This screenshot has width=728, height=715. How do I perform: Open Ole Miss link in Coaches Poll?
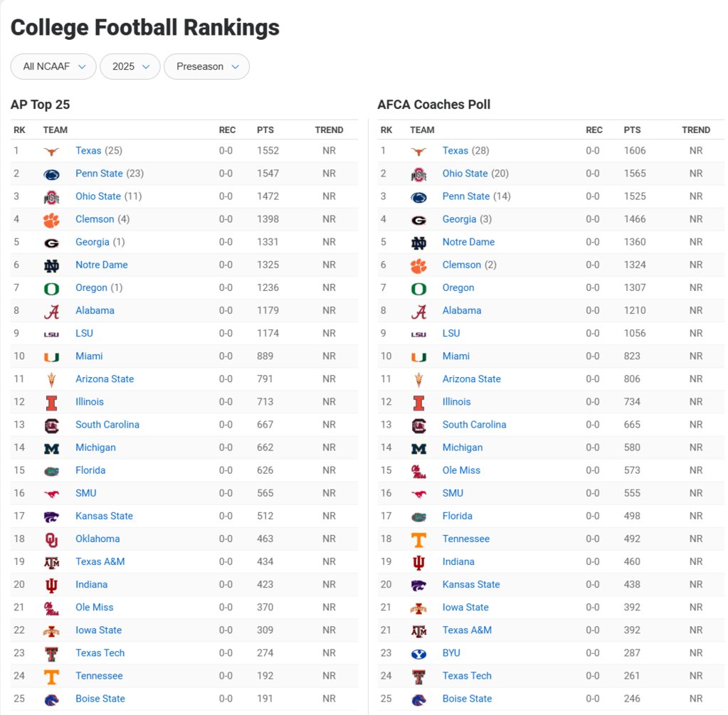(x=461, y=470)
